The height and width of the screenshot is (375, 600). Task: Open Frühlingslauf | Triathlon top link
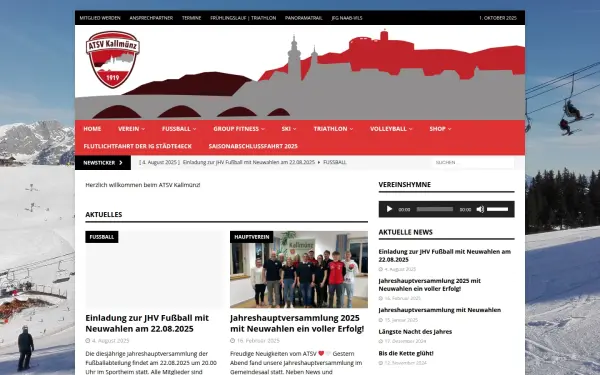(x=243, y=18)
